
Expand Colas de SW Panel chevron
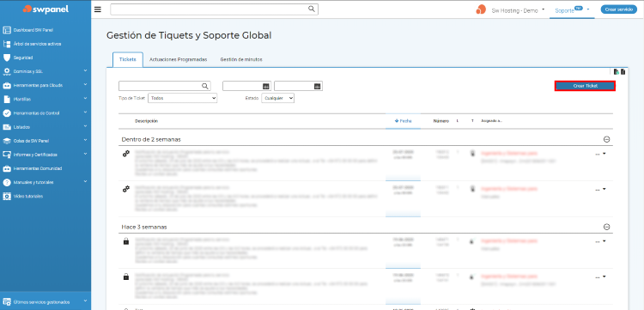(85, 140)
